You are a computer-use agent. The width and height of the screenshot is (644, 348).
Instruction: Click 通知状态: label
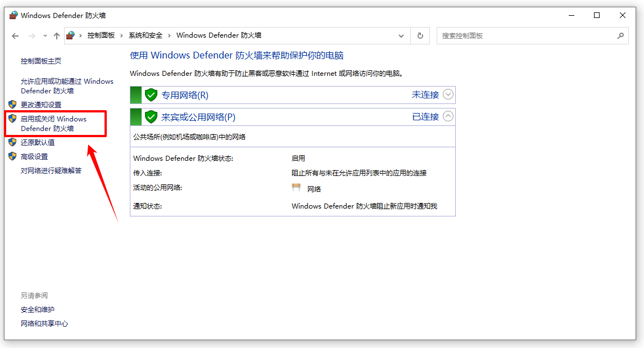click(147, 206)
